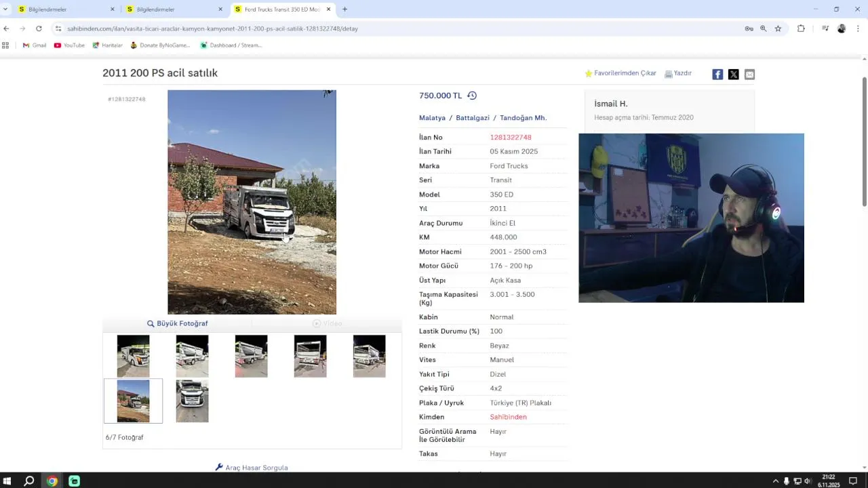Click the 448.000 KM value
868x488 pixels.
(x=503, y=237)
